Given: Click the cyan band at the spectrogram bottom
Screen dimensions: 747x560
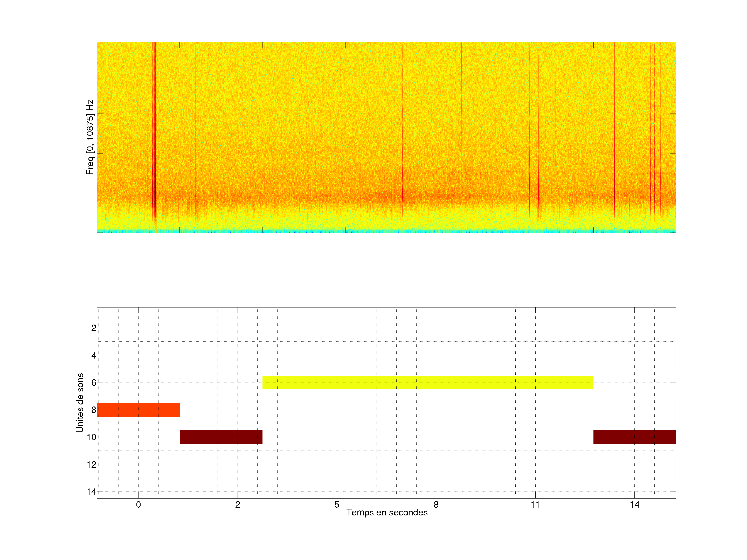Looking at the screenshot, I should [386, 231].
